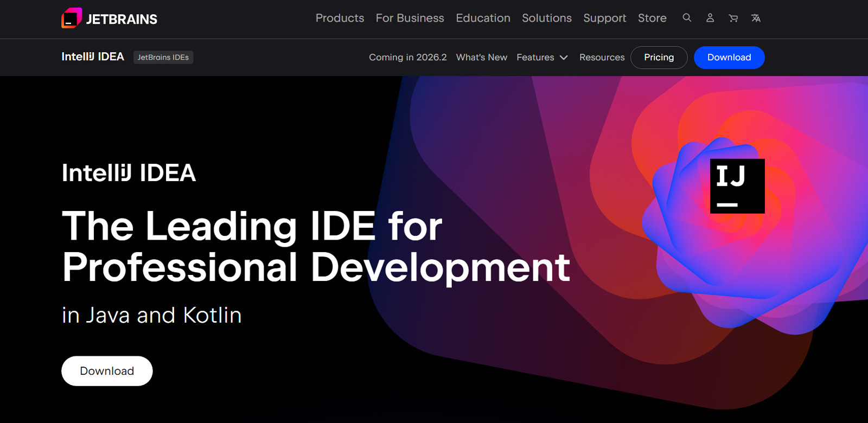Open the Store menu
Screen dimensions: 868x423
652,18
